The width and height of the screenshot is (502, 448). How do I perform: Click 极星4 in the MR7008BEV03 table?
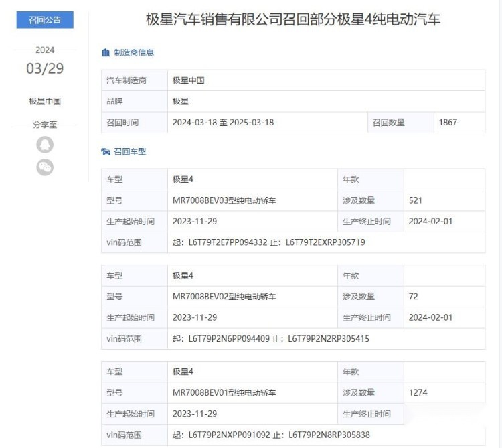coord(183,179)
